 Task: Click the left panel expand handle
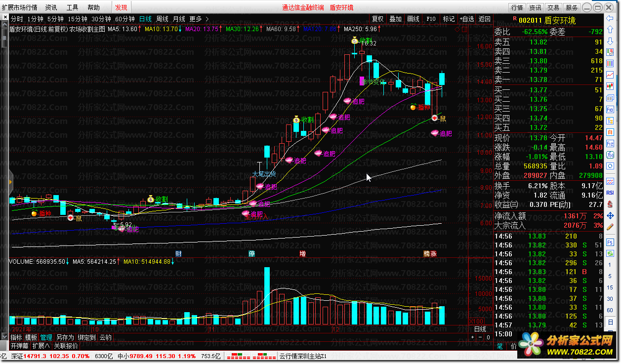[x=10, y=182]
